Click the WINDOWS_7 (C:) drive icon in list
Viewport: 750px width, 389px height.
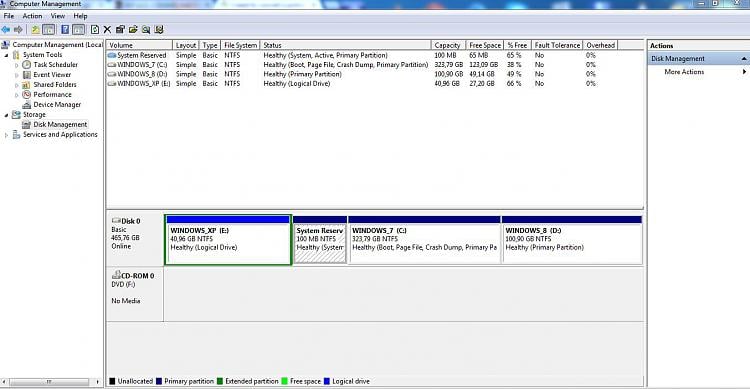tap(112, 65)
